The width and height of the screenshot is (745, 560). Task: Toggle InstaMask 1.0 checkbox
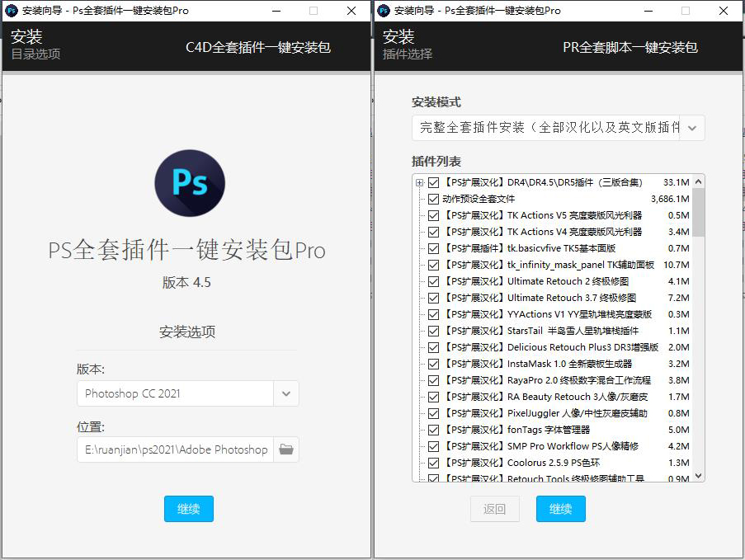click(433, 364)
